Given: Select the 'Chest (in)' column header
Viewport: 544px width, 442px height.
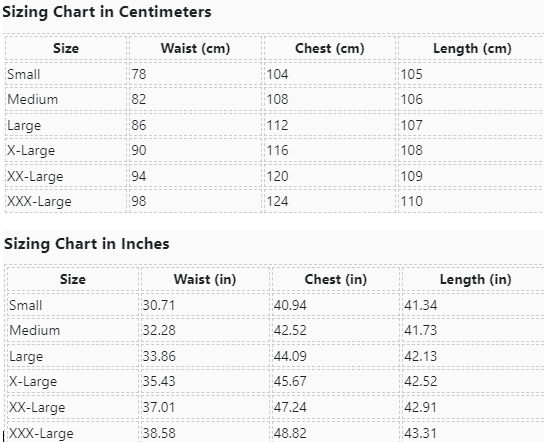Looking at the screenshot, I should coord(335,280).
